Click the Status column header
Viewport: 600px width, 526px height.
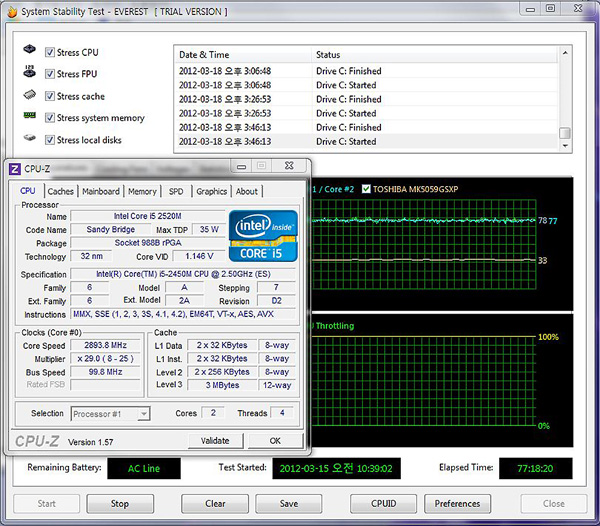[x=435, y=55]
